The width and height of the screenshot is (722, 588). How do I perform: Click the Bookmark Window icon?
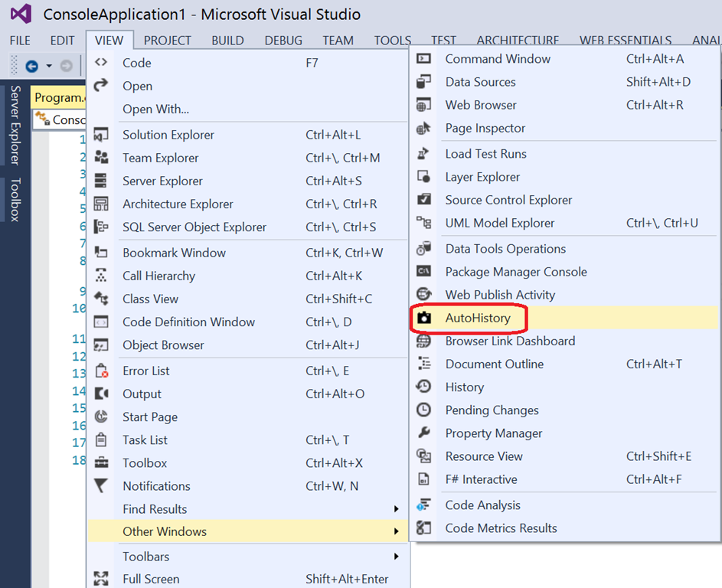(101, 253)
